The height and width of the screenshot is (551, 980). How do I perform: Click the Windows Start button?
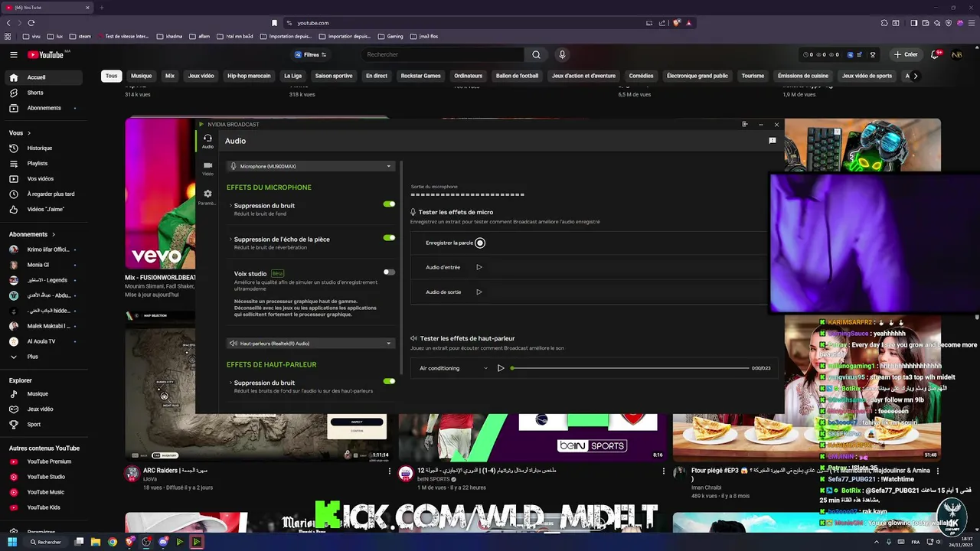(x=13, y=542)
